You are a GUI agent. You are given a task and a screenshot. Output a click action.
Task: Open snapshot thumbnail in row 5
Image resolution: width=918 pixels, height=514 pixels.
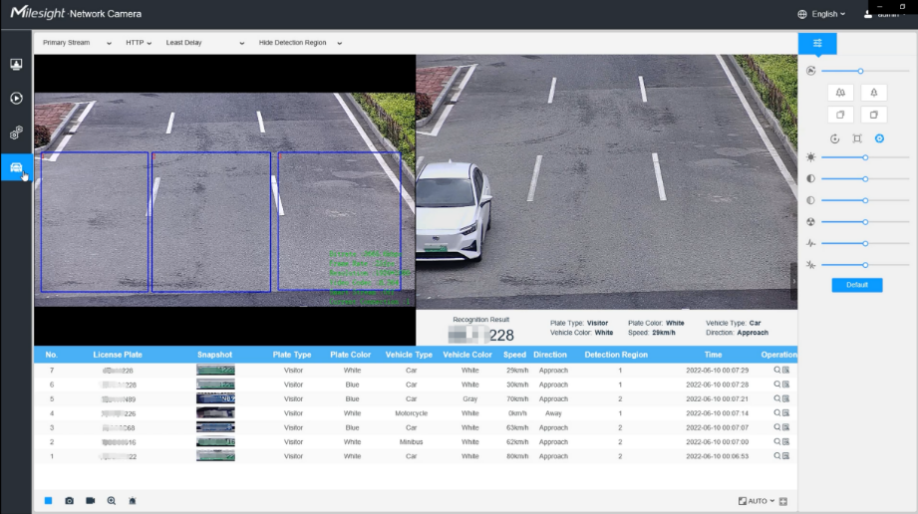215,399
